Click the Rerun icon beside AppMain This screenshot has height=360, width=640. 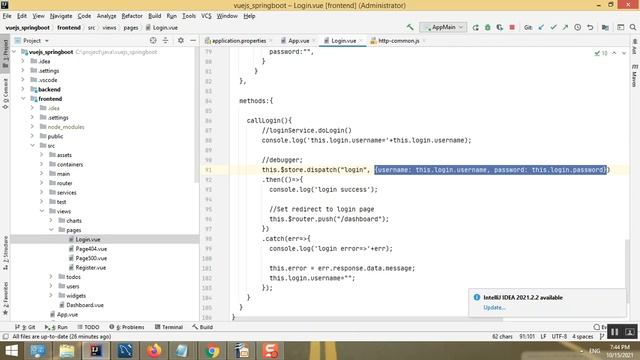pos(476,27)
